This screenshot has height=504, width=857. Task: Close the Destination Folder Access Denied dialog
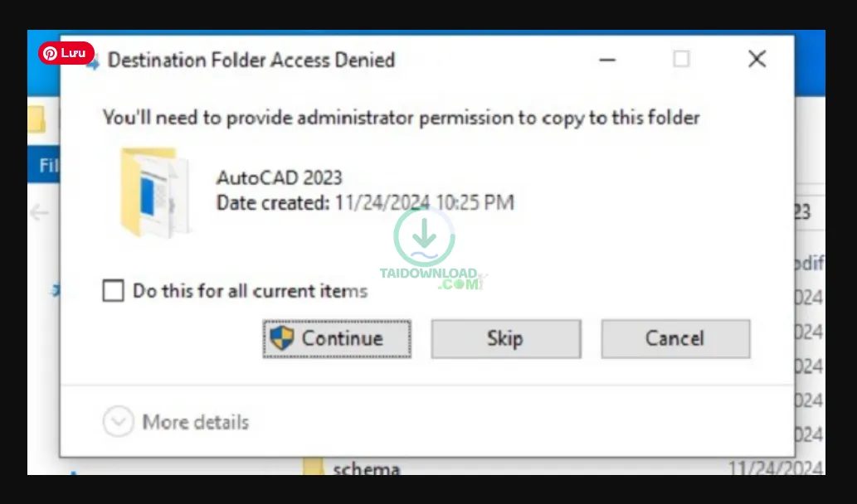(x=757, y=59)
